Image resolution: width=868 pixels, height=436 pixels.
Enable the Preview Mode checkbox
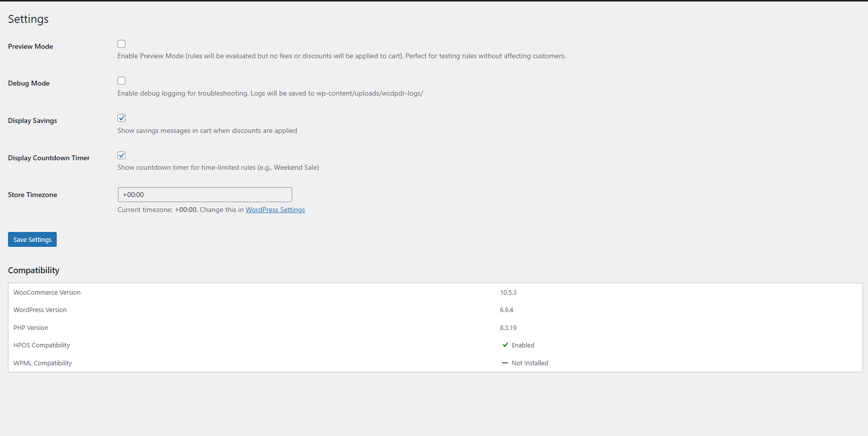click(121, 44)
